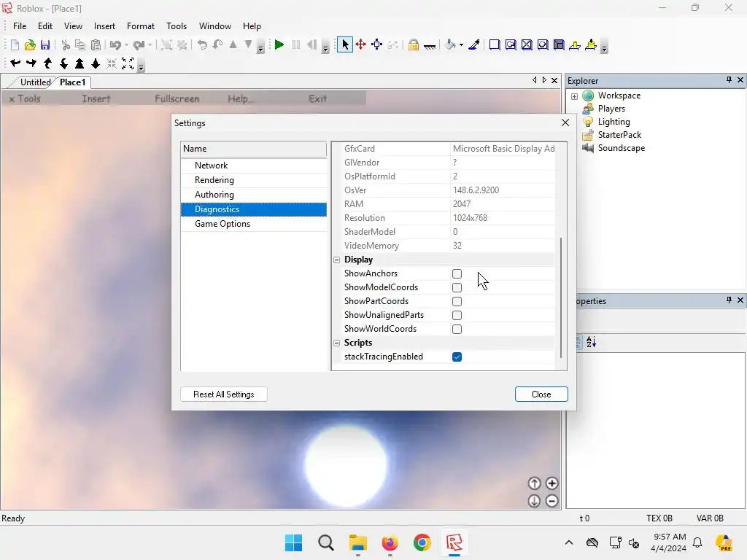This screenshot has height=560, width=747.
Task: Open Chrome from the taskbar
Action: coord(422,542)
